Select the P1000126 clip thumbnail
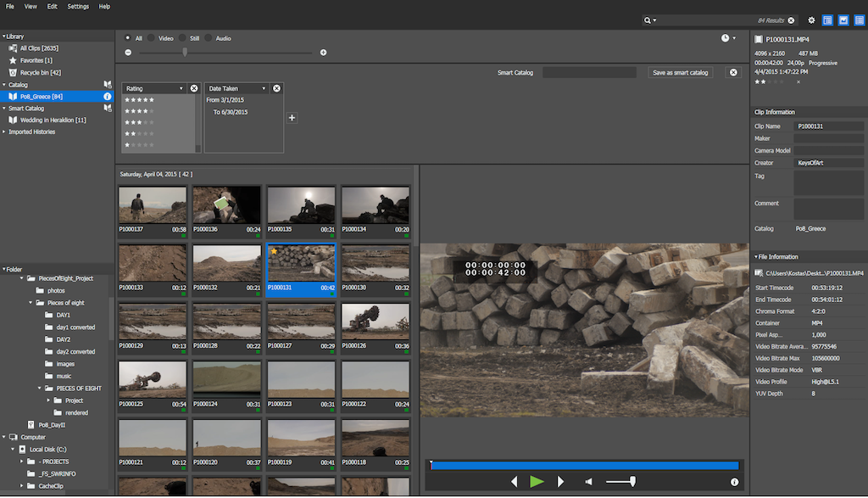The height and width of the screenshot is (498, 868). pos(375,322)
